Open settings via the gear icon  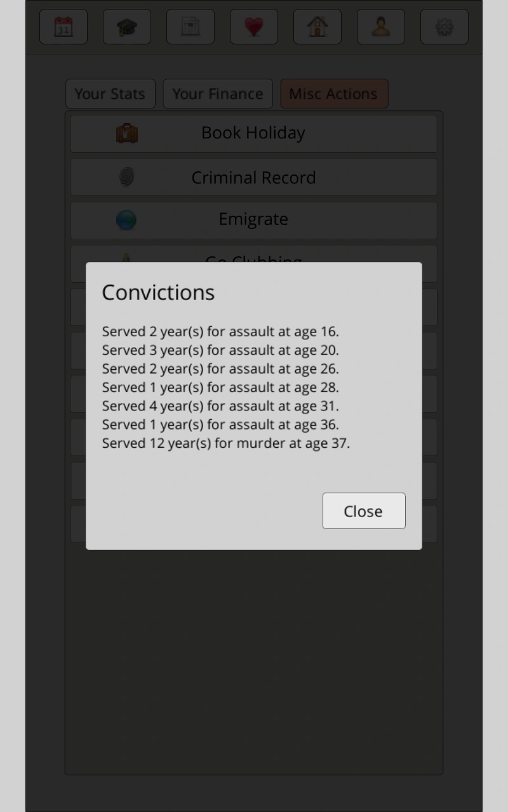[x=444, y=27]
